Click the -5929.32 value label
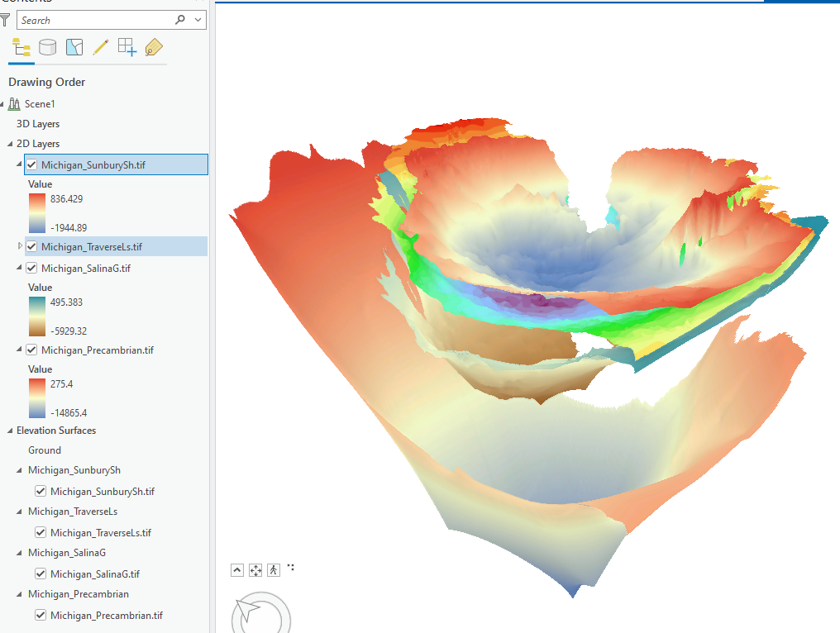 click(69, 331)
